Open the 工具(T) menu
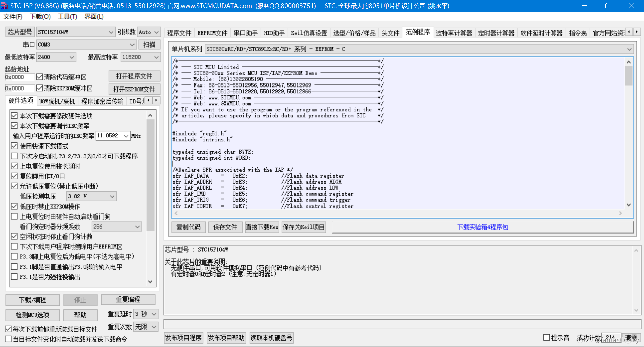This screenshot has height=347, width=644. tap(67, 16)
